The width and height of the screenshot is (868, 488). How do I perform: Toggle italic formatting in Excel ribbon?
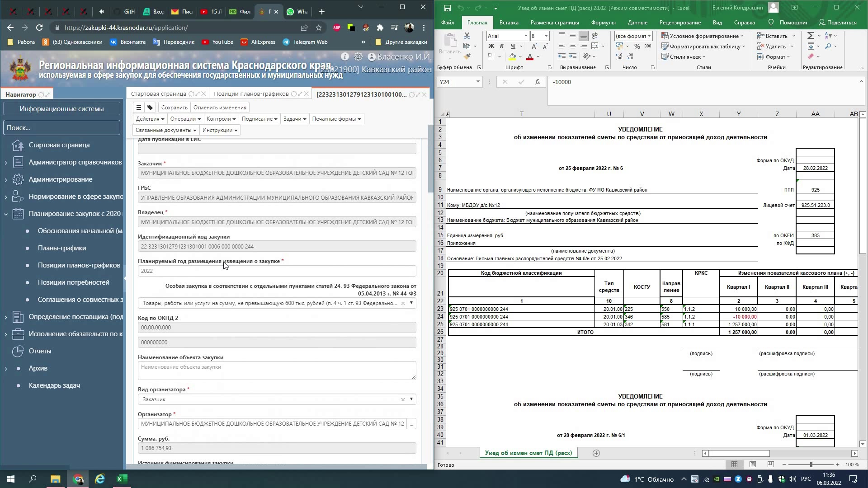tap(502, 46)
